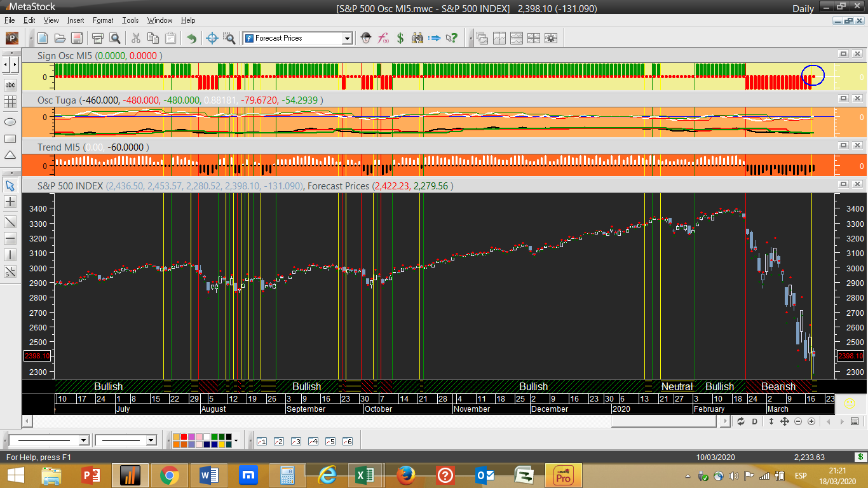
Task: Open the first line style dropdown
Action: click(83, 440)
